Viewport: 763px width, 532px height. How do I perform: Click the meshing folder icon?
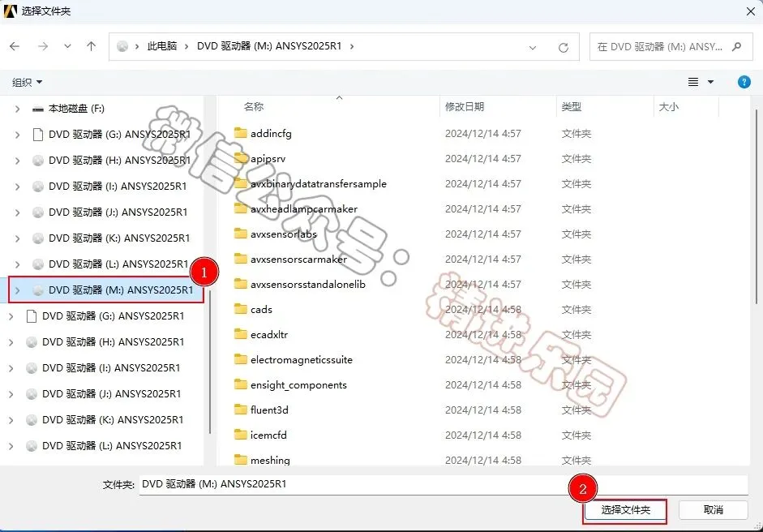(x=240, y=460)
